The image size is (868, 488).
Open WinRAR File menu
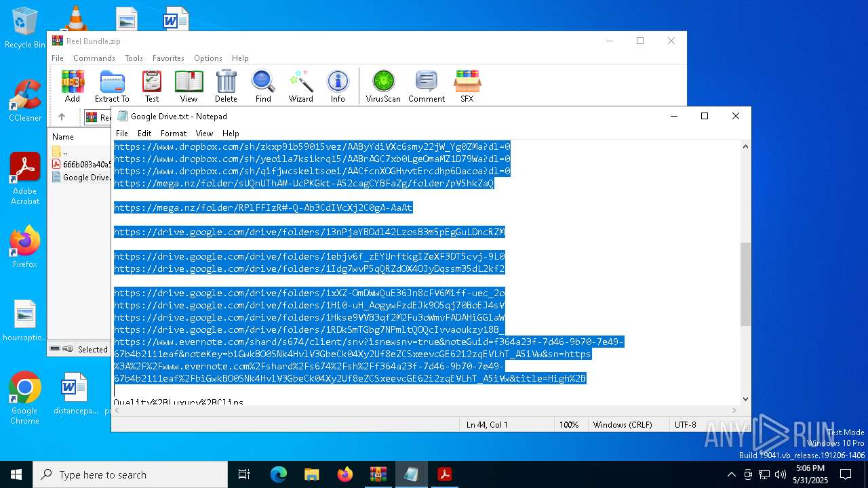58,58
